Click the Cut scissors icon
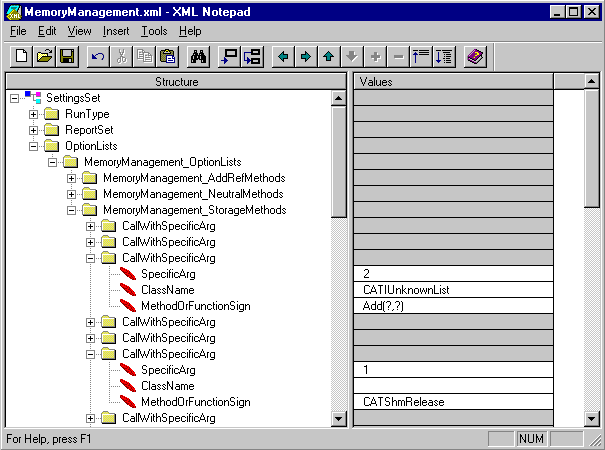The image size is (605, 450). [121, 57]
